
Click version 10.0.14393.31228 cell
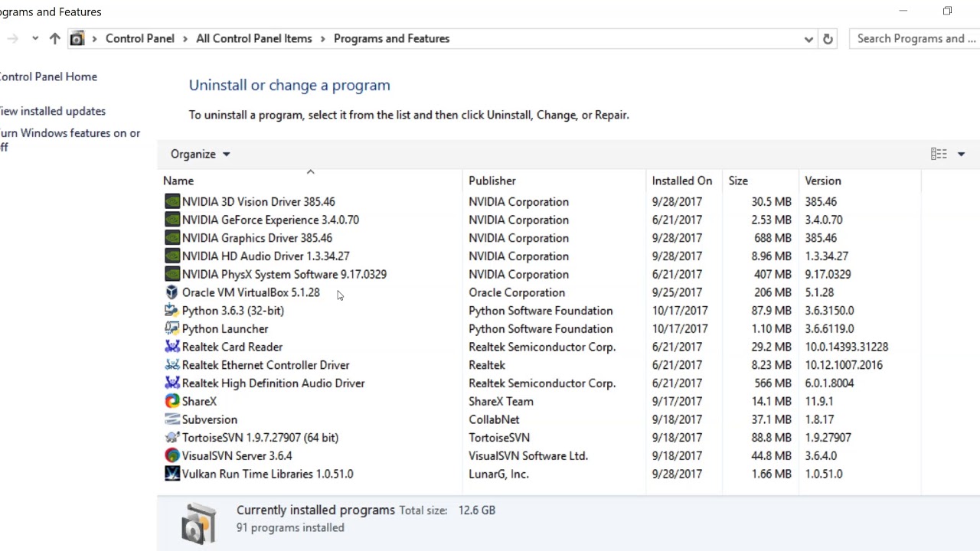point(847,347)
